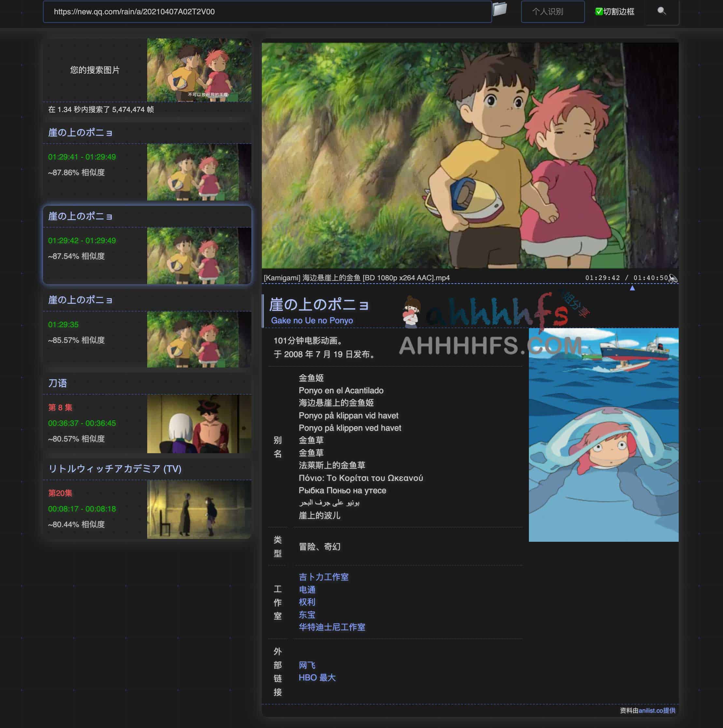Click the Kamigami video filename text
This screenshot has height=728, width=723.
(x=357, y=278)
